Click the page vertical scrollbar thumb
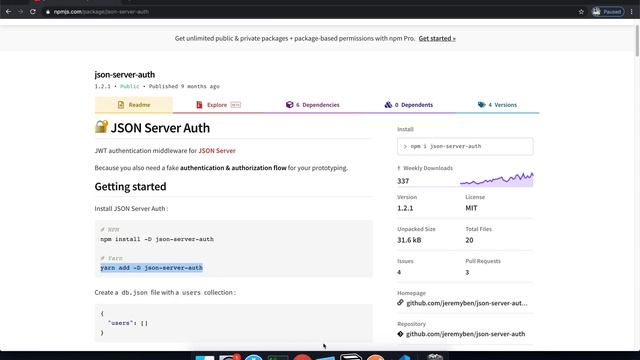The image size is (640, 360). (637, 40)
